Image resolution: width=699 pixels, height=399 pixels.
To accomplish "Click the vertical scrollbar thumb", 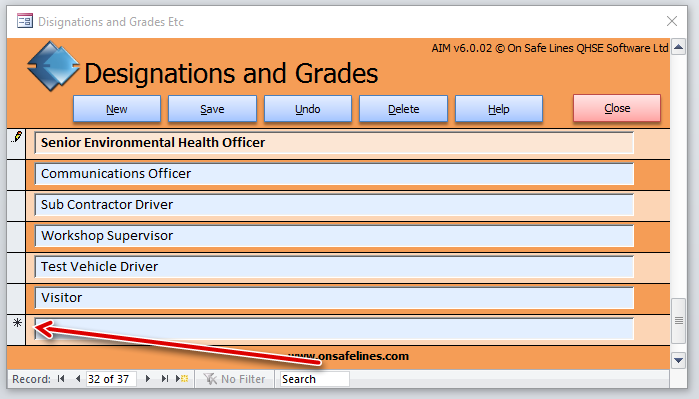I will 678,321.
